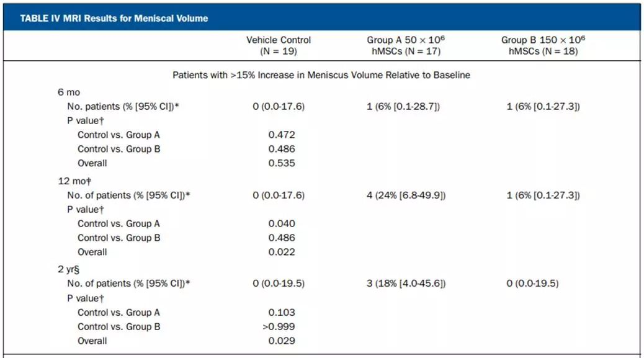Select the 0.535 overall P value
The image size is (644, 358).
click(x=282, y=163)
